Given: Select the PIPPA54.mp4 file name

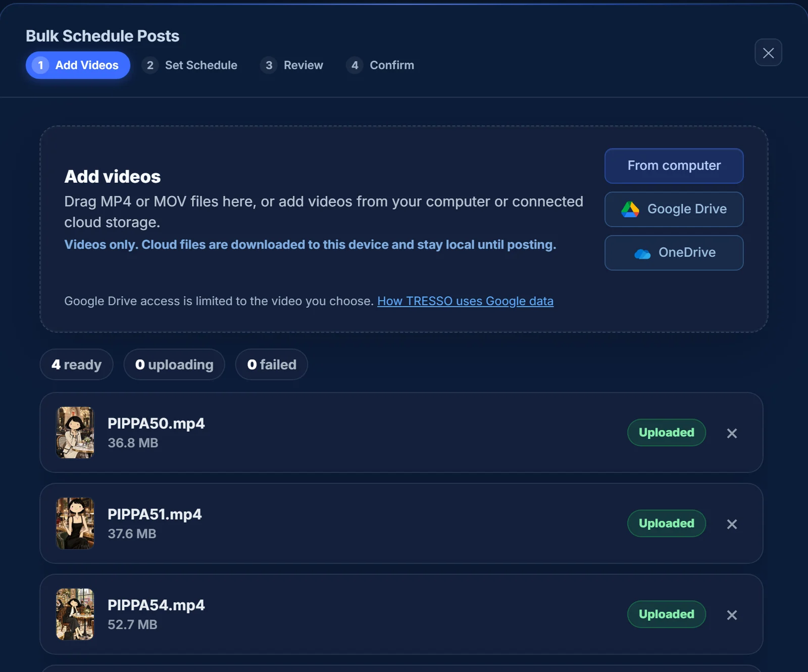Looking at the screenshot, I should [x=156, y=605].
